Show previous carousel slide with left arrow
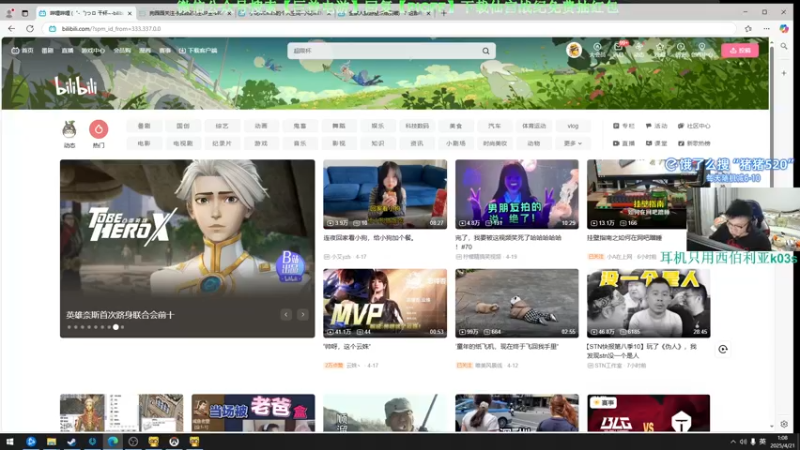Screen dimensions: 800x450 tap(286, 315)
